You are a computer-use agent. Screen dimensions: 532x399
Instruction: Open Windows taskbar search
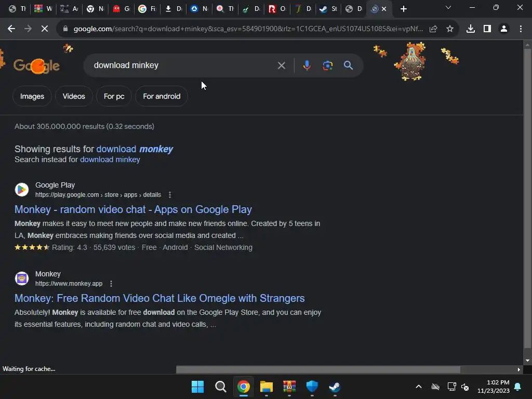(220, 387)
